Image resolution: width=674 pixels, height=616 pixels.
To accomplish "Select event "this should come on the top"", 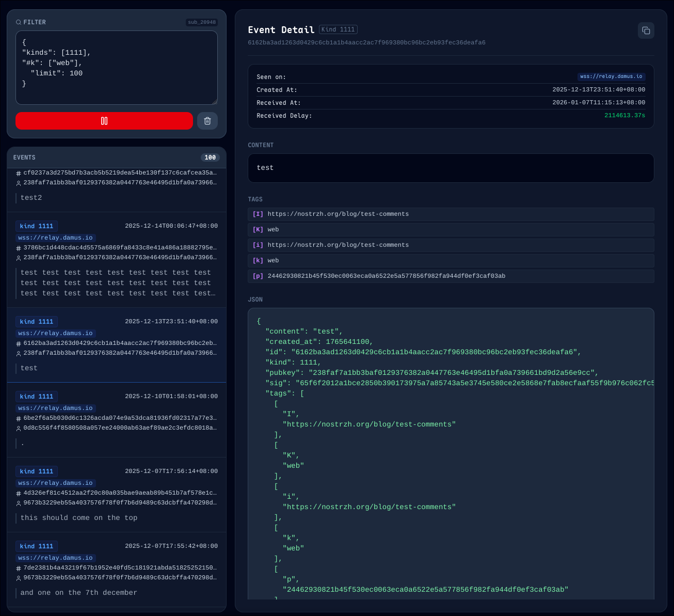I will click(x=116, y=494).
